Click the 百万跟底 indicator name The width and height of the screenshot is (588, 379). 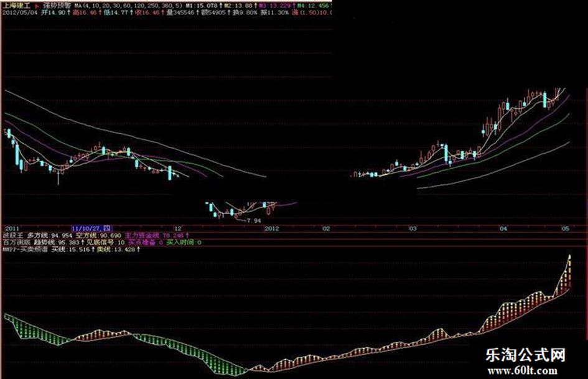click(x=16, y=243)
